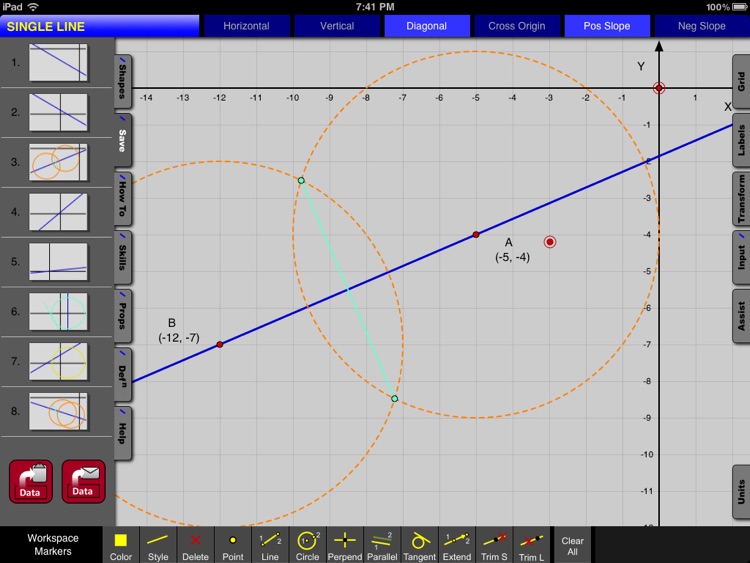
Task: Choose the Trim S tool
Action: pyautogui.click(x=494, y=545)
